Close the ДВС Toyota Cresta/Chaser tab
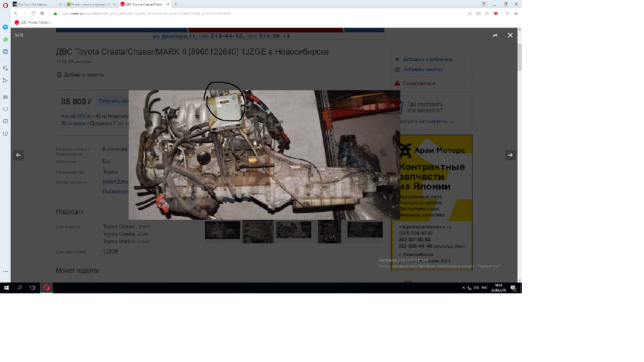Viewport: 644px width, 362px height. tap(168, 4)
